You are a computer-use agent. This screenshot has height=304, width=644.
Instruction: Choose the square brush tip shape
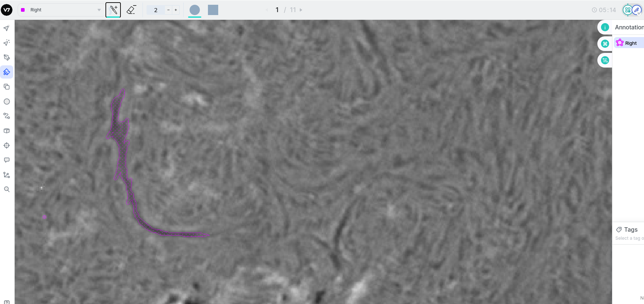[213, 10]
